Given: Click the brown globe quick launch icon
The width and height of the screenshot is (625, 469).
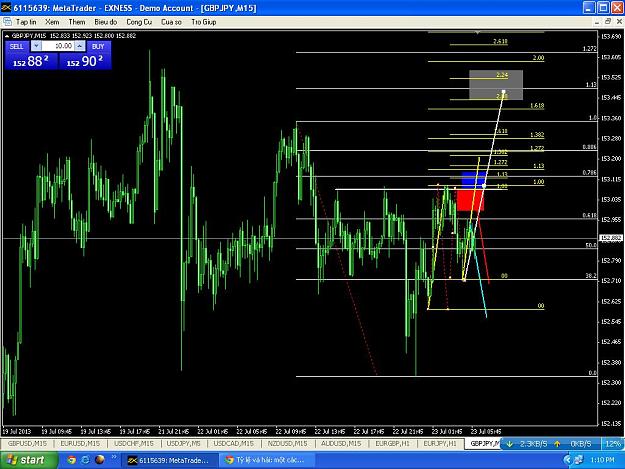Looking at the screenshot, I should pyautogui.click(x=100, y=460).
